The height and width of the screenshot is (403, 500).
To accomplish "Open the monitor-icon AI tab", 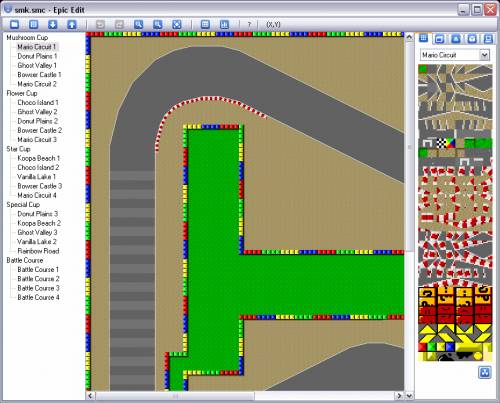I will click(488, 39).
